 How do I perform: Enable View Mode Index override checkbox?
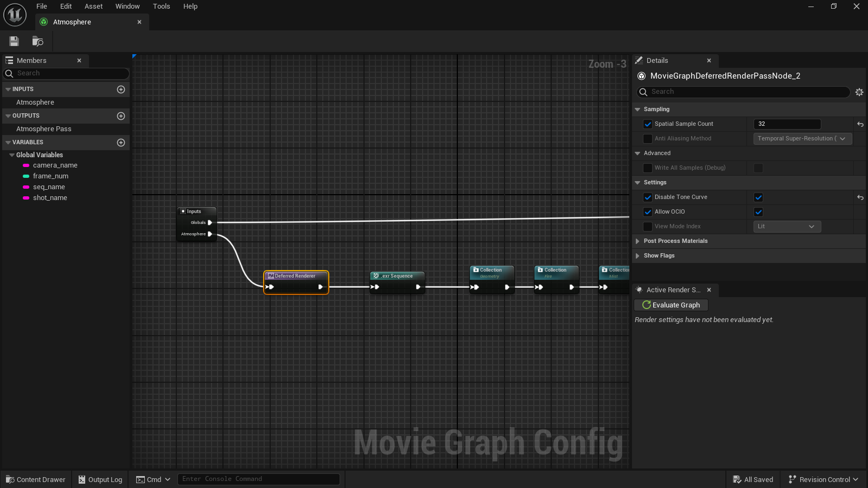click(648, 227)
